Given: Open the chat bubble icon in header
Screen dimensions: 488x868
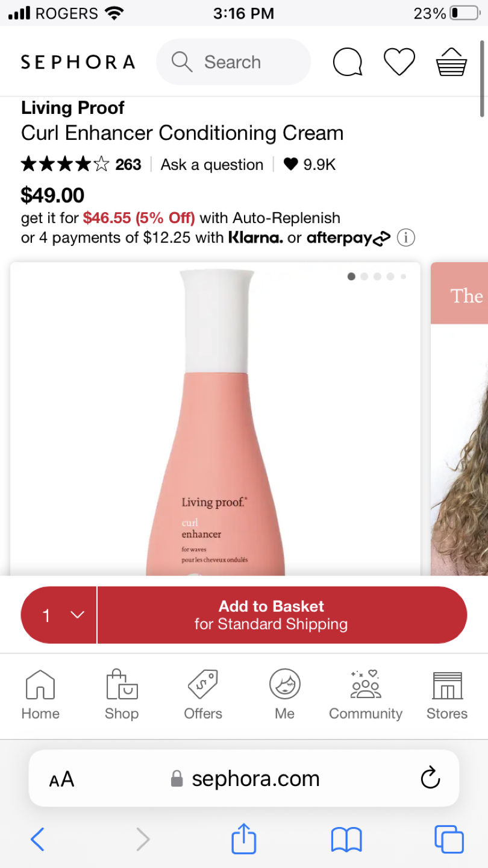Looking at the screenshot, I should click(348, 62).
